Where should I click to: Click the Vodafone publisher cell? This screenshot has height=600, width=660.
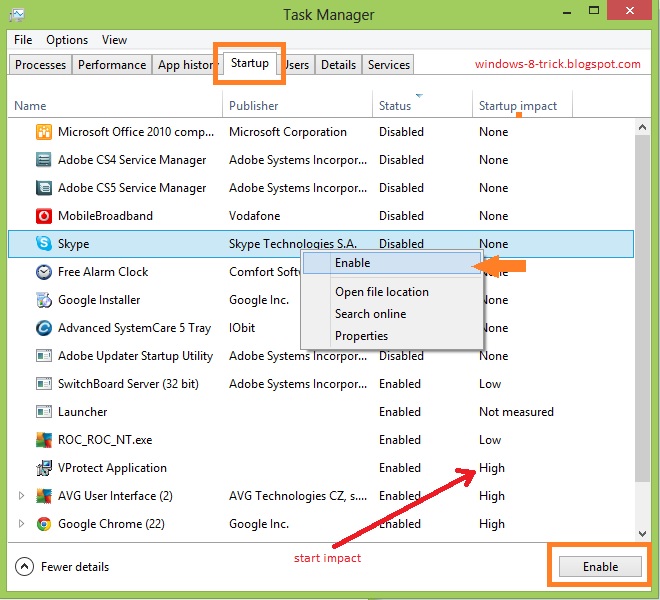[255, 216]
